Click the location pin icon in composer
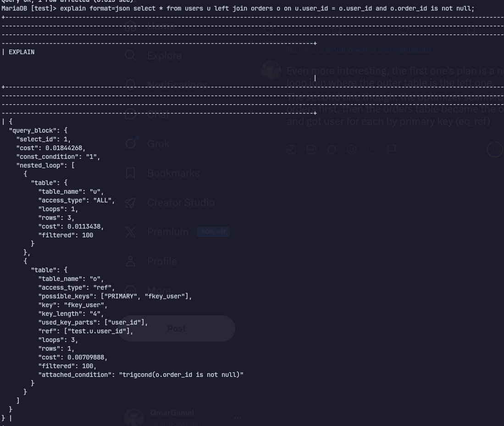504x426 pixels. (x=372, y=150)
